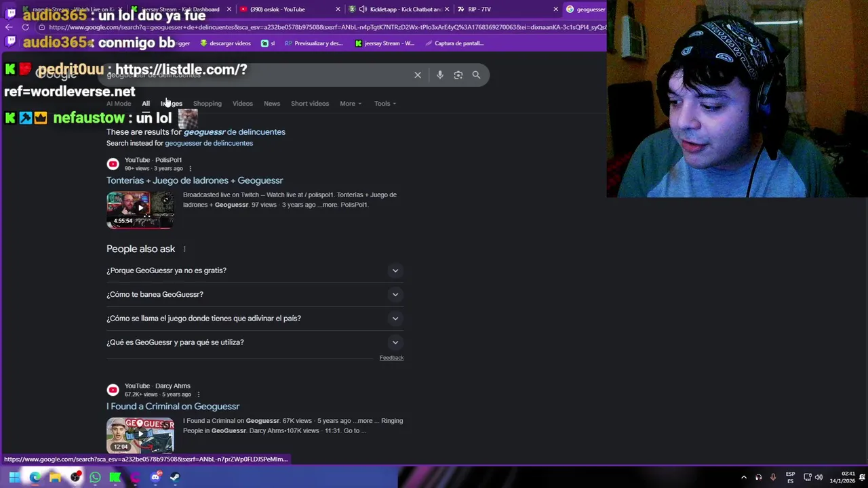Viewport: 868px width, 488px height.
Task: Click YouTube icon of Darcy Ahrns result
Action: tap(113, 390)
